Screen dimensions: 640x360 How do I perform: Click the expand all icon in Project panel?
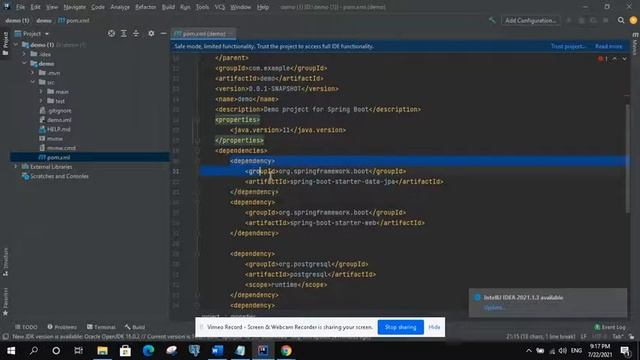click(x=124, y=33)
